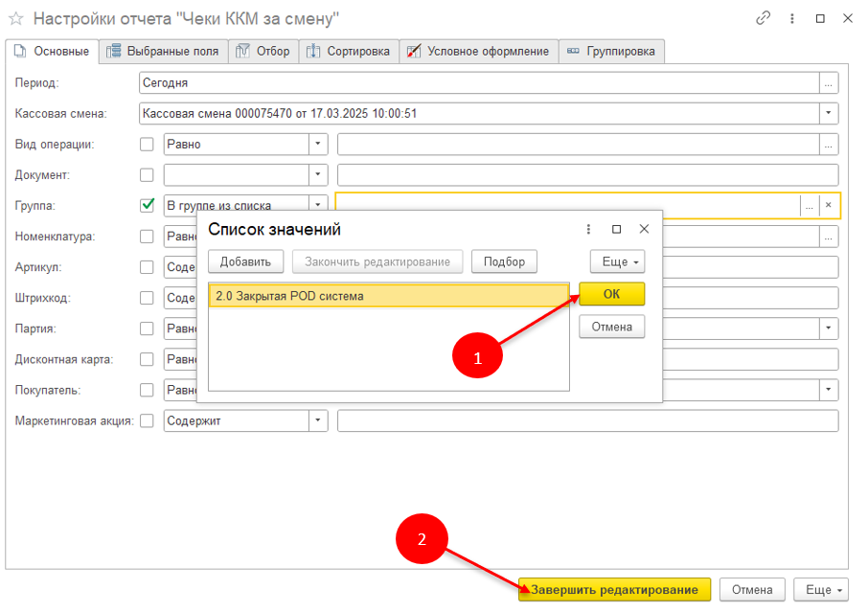Click the copy link icon in title bar
This screenshot has height=612, width=868.
click(x=763, y=18)
